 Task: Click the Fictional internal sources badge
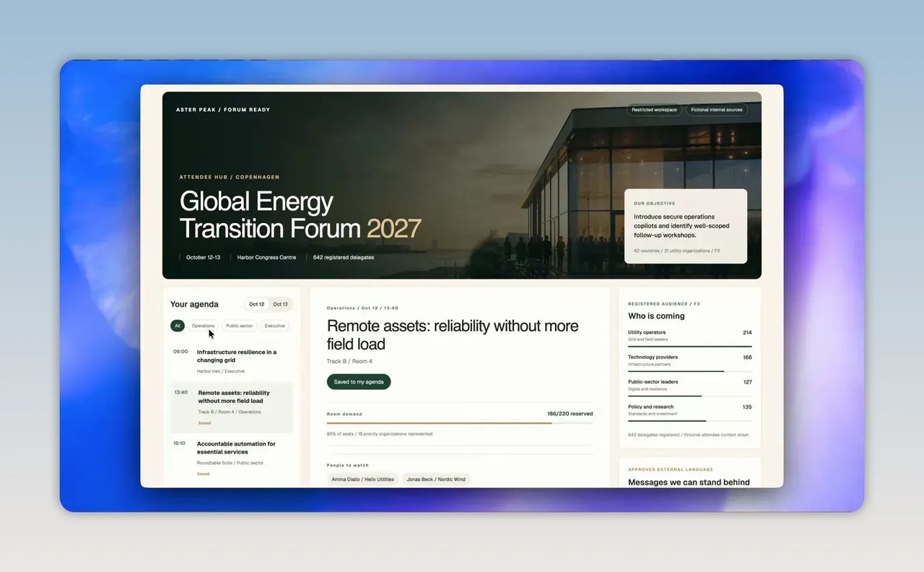point(716,110)
